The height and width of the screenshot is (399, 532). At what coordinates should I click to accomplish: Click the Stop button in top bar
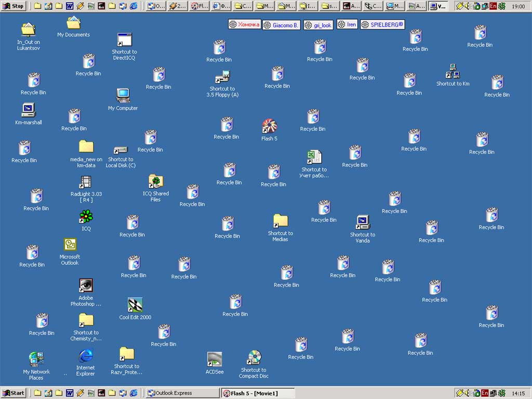tap(14, 6)
